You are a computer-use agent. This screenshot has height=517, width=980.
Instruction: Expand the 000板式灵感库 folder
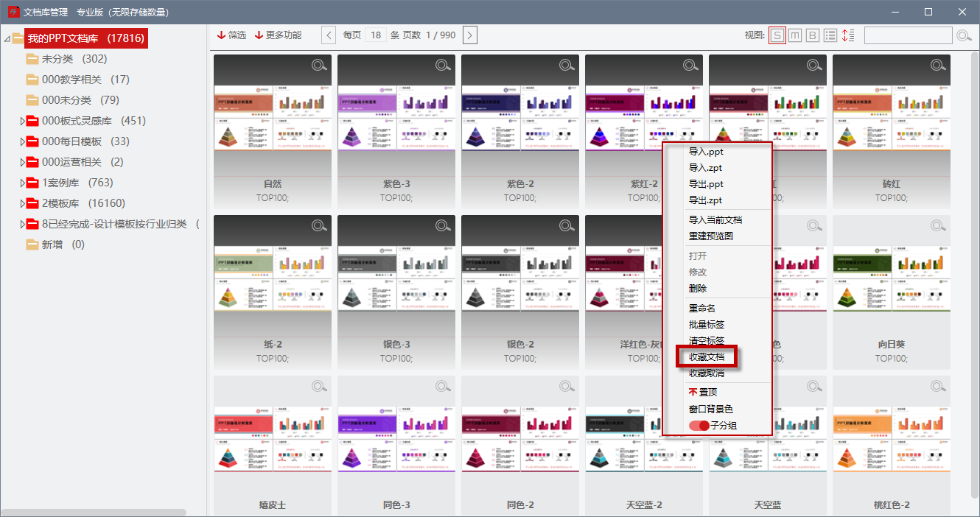[x=23, y=121]
